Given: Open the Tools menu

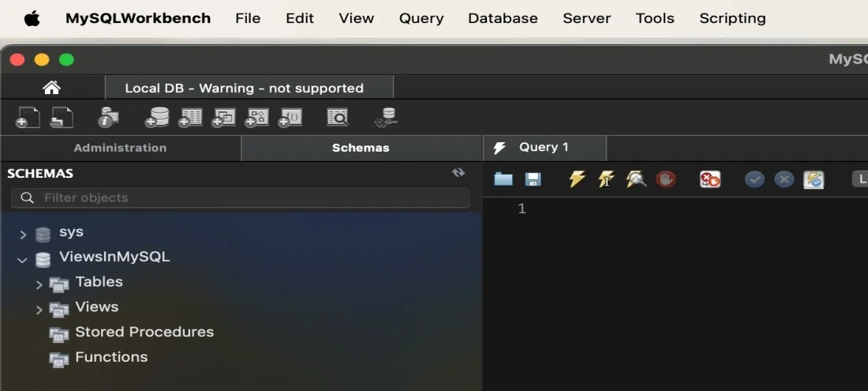Looking at the screenshot, I should pyautogui.click(x=655, y=18).
